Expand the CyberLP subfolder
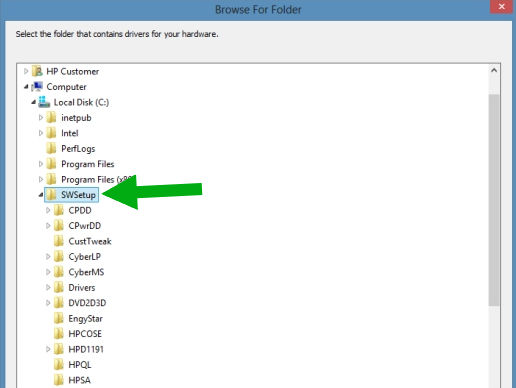The height and width of the screenshot is (388, 516). click(x=48, y=256)
